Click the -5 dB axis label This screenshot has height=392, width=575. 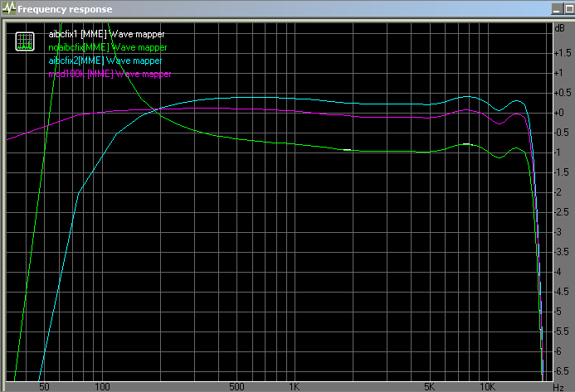pyautogui.click(x=558, y=312)
